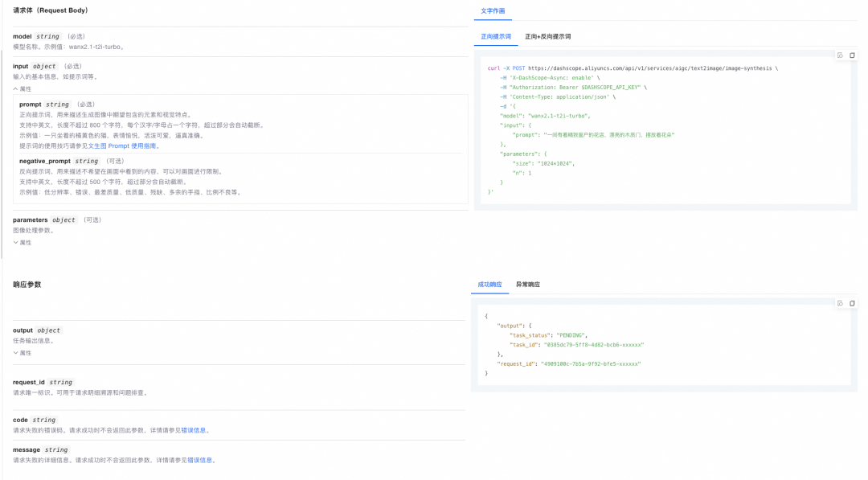Click the model parameter name

click(x=23, y=36)
